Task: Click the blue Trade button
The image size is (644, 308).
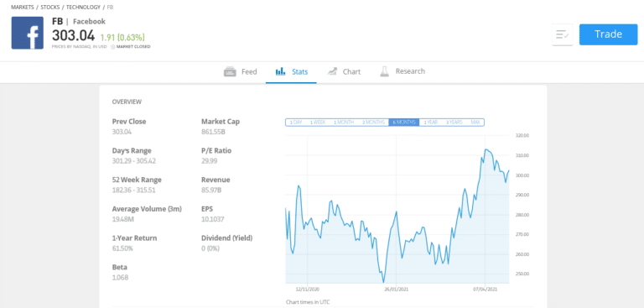Action: click(x=608, y=34)
